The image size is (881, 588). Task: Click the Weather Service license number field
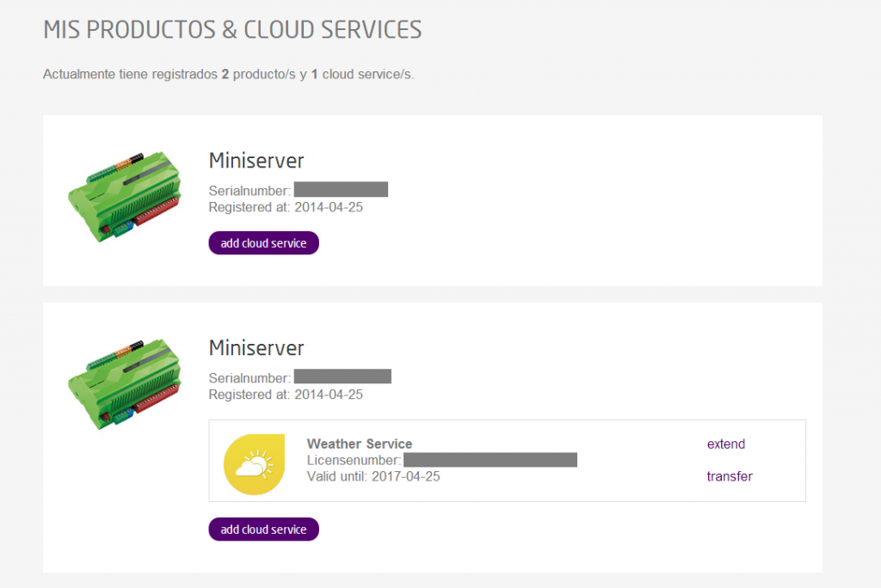(x=490, y=459)
